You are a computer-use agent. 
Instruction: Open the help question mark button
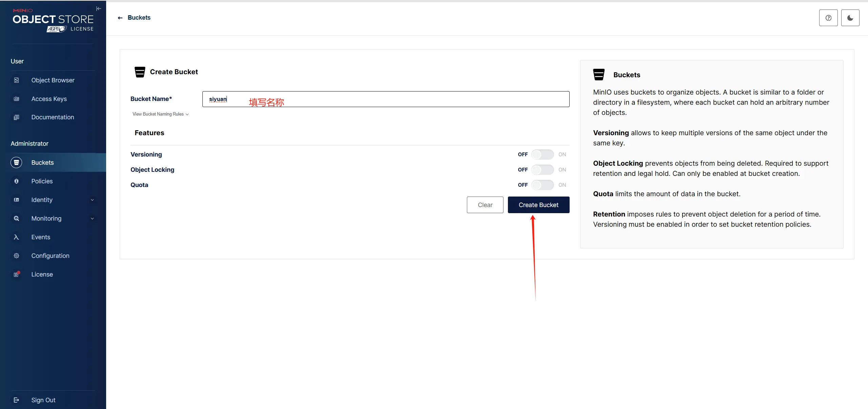(x=828, y=18)
